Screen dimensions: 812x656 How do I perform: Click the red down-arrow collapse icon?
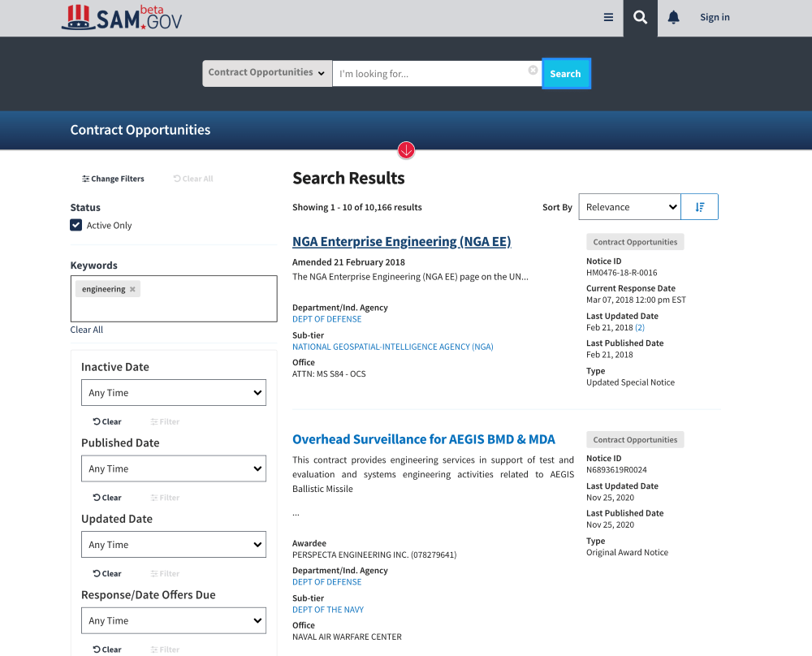(x=406, y=150)
